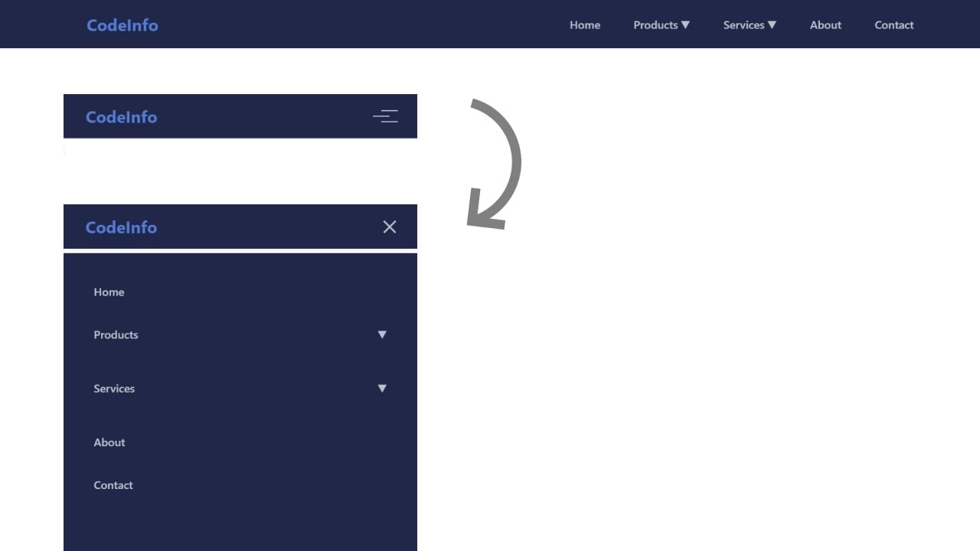980x551 pixels.
Task: Click the close X icon on mobile menu
Action: tap(390, 227)
